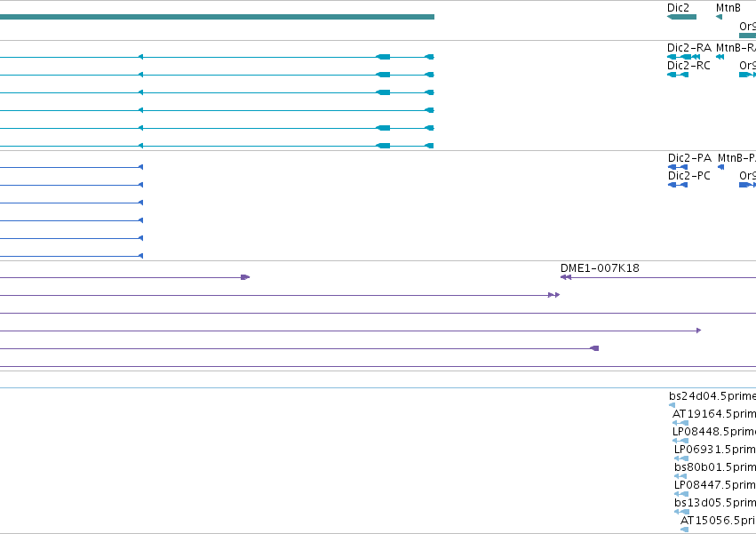Select the long teal gene span bar
This screenshot has width=756, height=534.
click(217, 17)
